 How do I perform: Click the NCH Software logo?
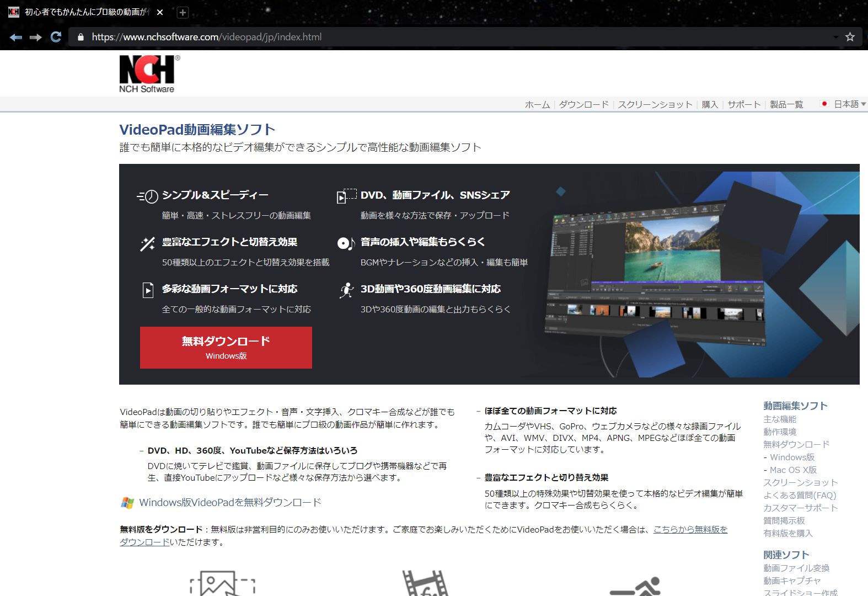tap(149, 74)
